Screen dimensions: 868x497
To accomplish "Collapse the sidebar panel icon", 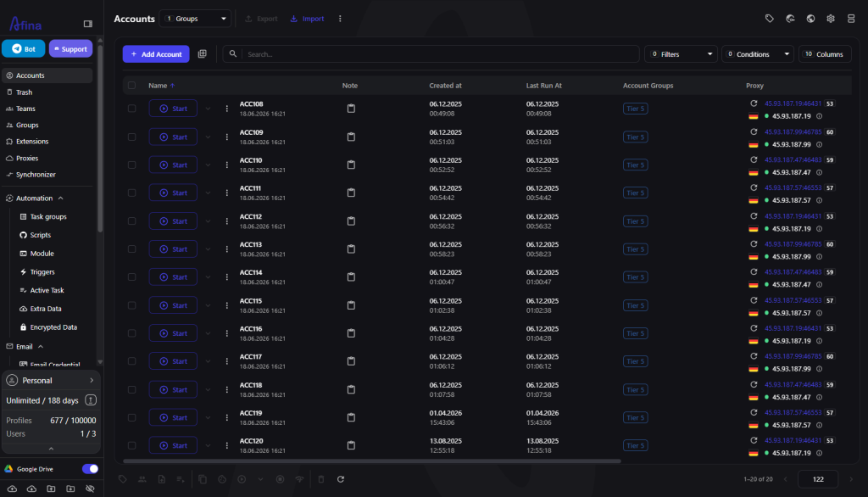I will click(87, 24).
